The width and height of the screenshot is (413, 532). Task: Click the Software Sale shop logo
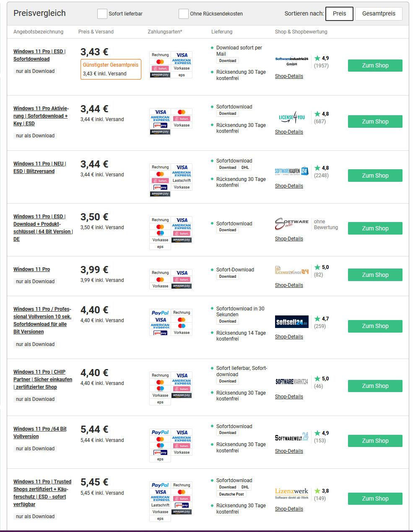click(x=292, y=224)
